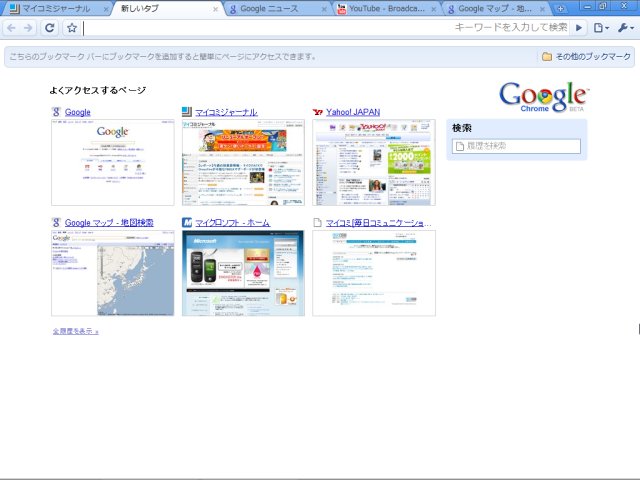
Task: Show full history via 全履歴を表示
Action: pyautogui.click(x=76, y=331)
